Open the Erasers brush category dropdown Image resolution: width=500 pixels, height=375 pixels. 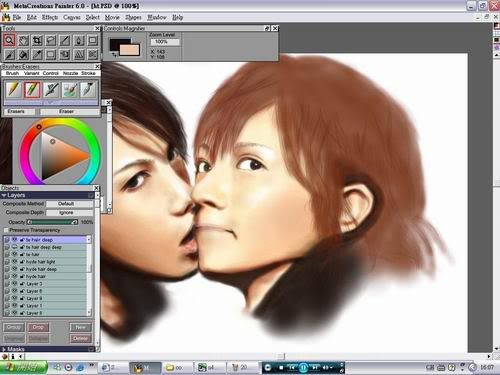[19, 111]
